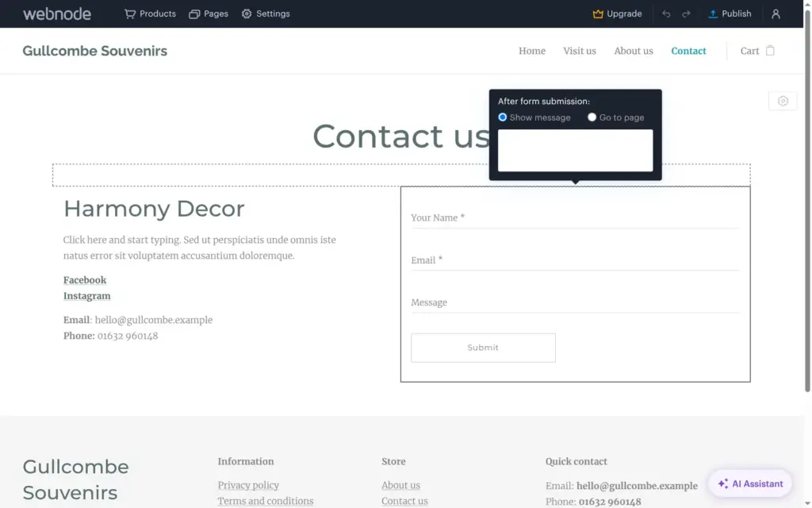The width and height of the screenshot is (812, 508).
Task: Open the Privacy policy link
Action: coord(248,485)
